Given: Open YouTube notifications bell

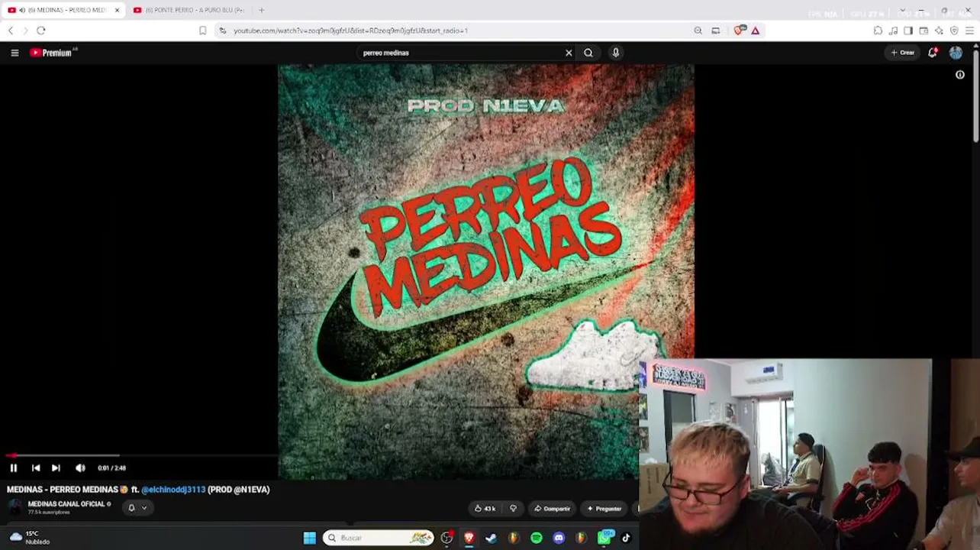Looking at the screenshot, I should (933, 53).
